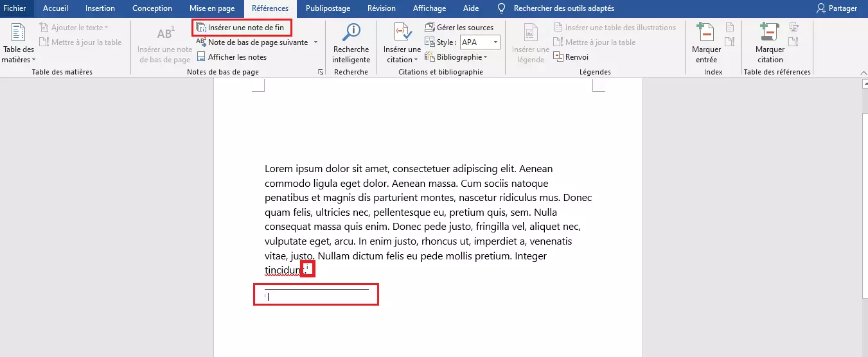Image resolution: width=868 pixels, height=357 pixels.
Task: Click Insérer une note de bas de page
Action: (164, 44)
